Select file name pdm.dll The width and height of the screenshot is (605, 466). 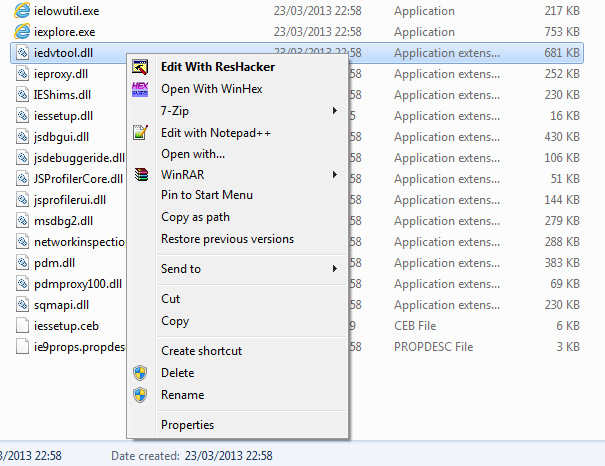tap(54, 263)
